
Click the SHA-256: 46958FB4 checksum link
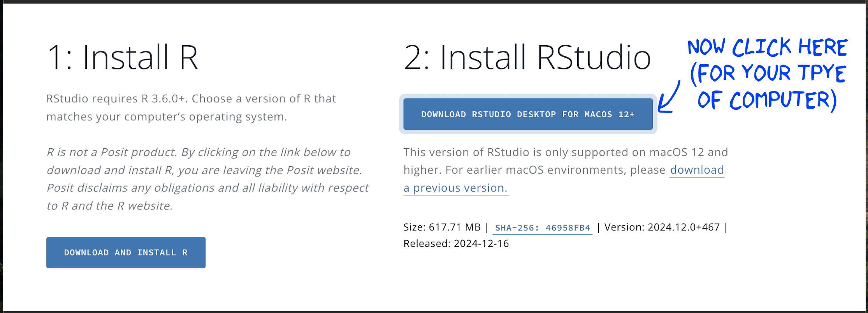click(542, 228)
